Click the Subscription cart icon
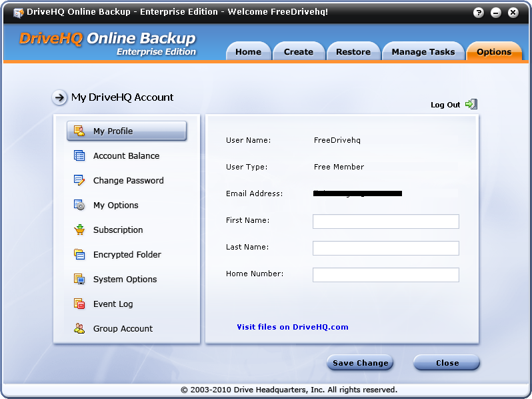Image resolution: width=532 pixels, height=399 pixels. click(x=79, y=230)
